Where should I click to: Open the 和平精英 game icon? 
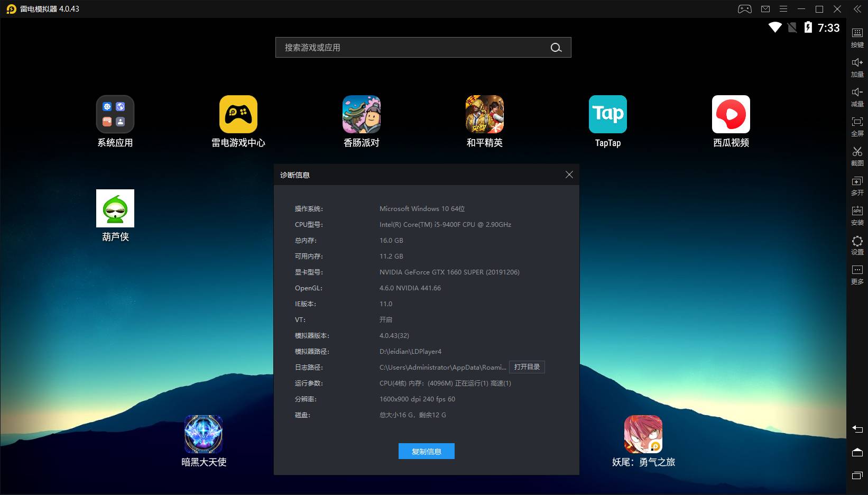tap(484, 115)
